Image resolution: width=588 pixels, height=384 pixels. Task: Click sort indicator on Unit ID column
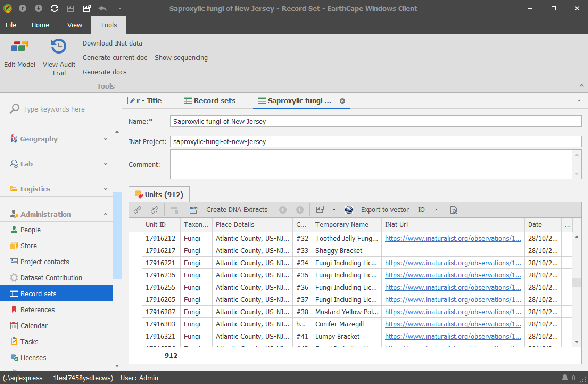tap(175, 225)
